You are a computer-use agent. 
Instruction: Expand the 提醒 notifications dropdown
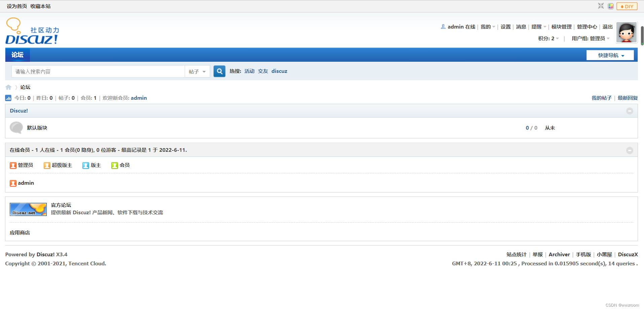pos(539,27)
